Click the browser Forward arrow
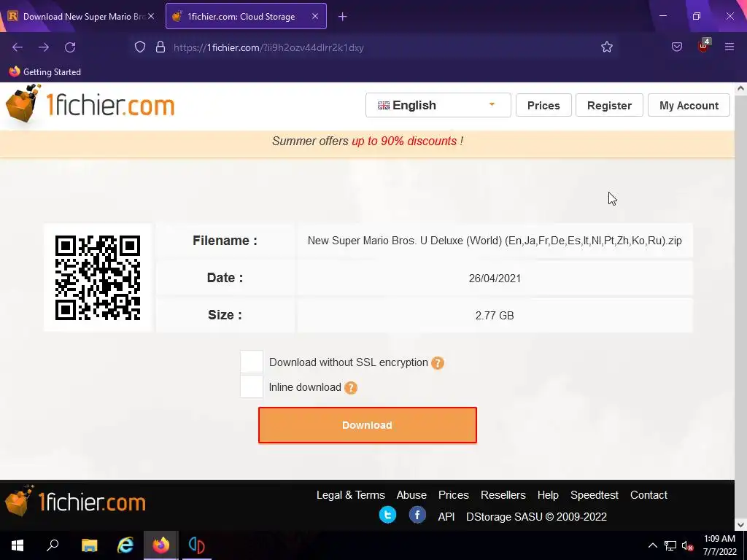747x560 pixels. [44, 47]
